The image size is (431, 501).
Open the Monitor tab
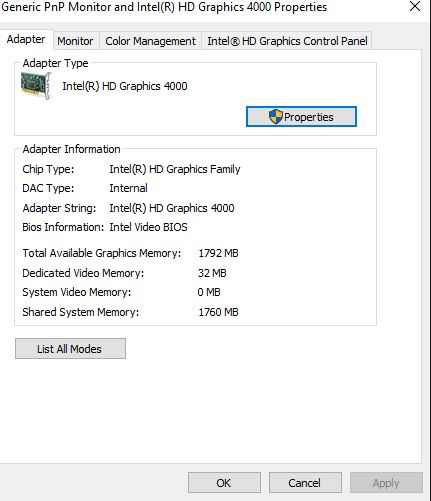pyautogui.click(x=75, y=41)
